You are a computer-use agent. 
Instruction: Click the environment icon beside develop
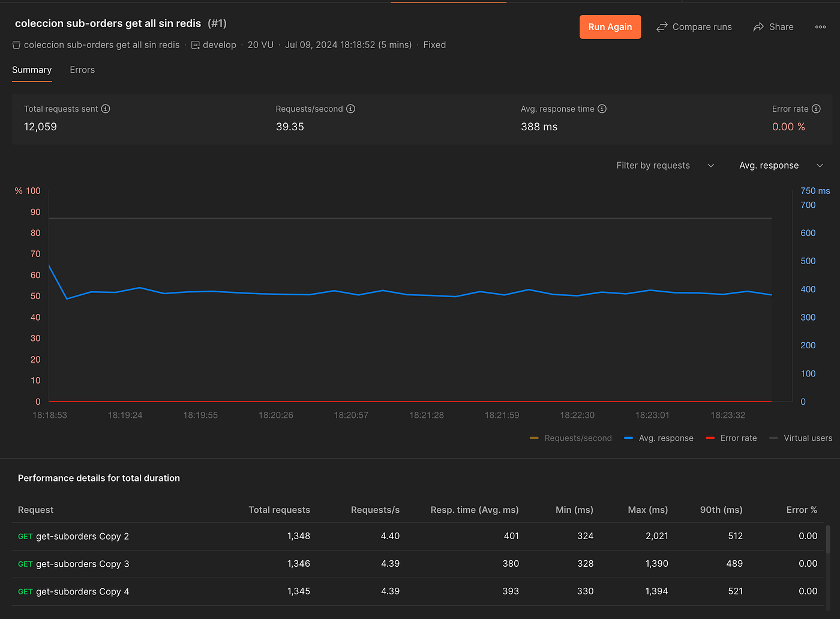[x=196, y=45]
